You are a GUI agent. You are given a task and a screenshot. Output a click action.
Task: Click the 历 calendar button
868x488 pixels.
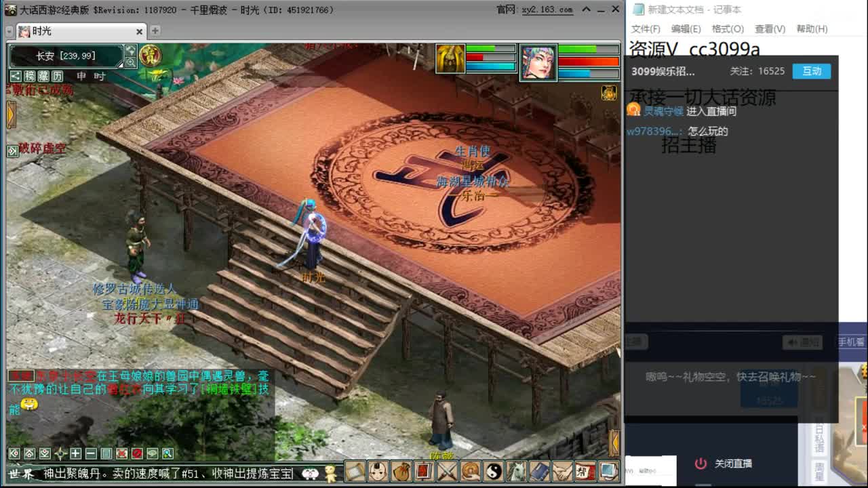pyautogui.click(x=58, y=76)
